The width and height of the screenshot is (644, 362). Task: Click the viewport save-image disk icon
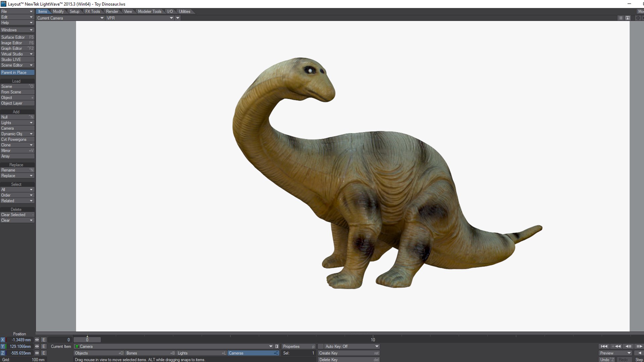[x=628, y=18]
